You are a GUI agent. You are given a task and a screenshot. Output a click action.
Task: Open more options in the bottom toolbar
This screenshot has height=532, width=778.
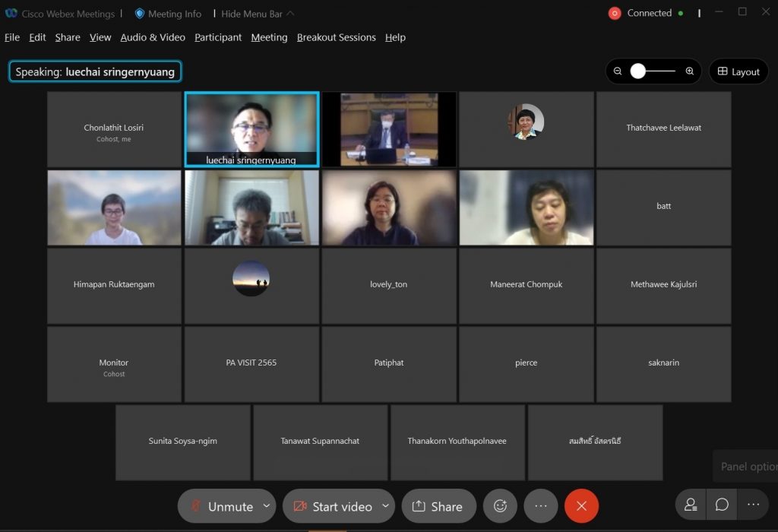541,506
